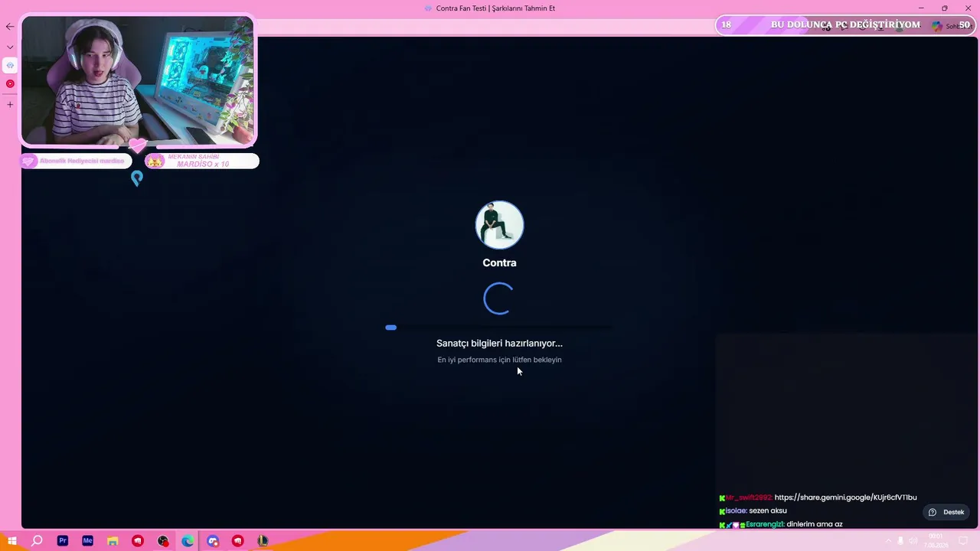Show hidden system tray icons
The width and height of the screenshot is (980, 551).
point(888,541)
